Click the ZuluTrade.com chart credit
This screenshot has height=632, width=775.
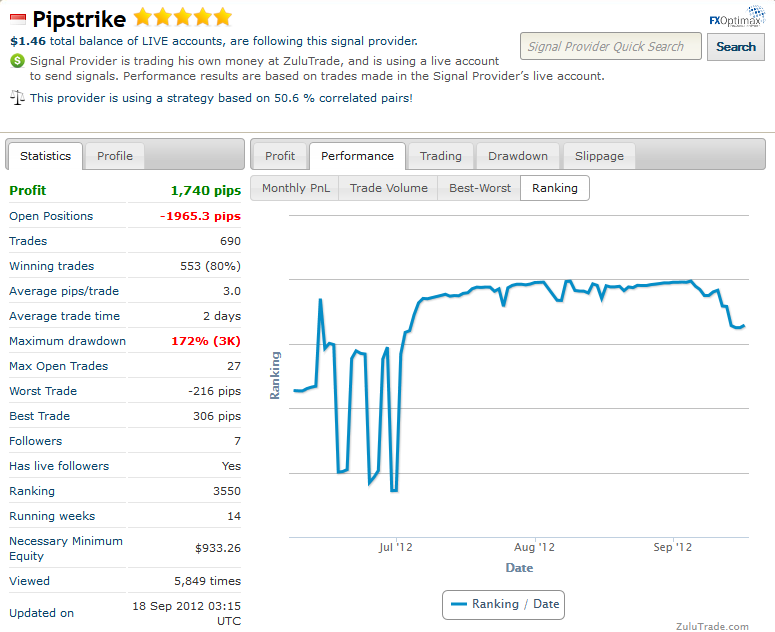712,626
